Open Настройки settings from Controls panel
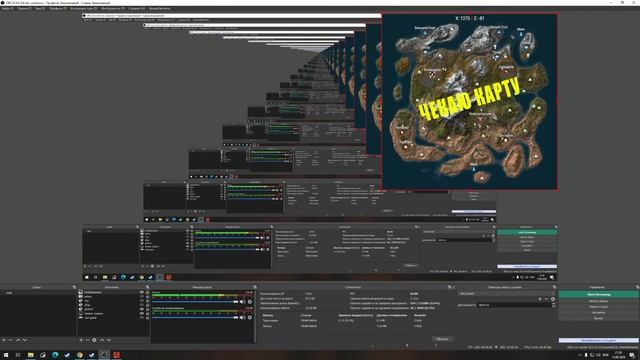Image resolution: width=640 pixels, height=360 pixels. pos(599,313)
